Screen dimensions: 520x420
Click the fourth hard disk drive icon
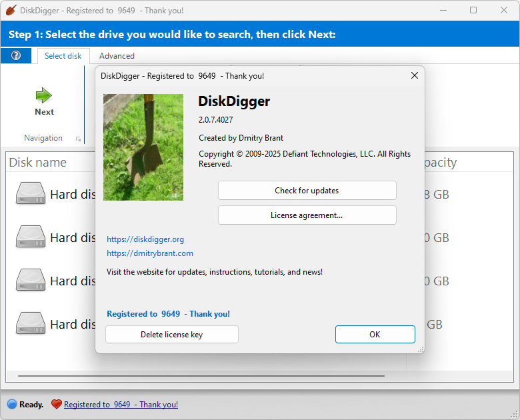tap(31, 323)
